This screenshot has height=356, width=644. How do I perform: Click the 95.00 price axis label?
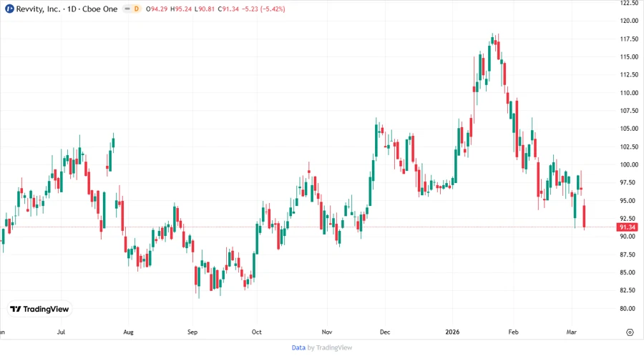click(x=629, y=201)
